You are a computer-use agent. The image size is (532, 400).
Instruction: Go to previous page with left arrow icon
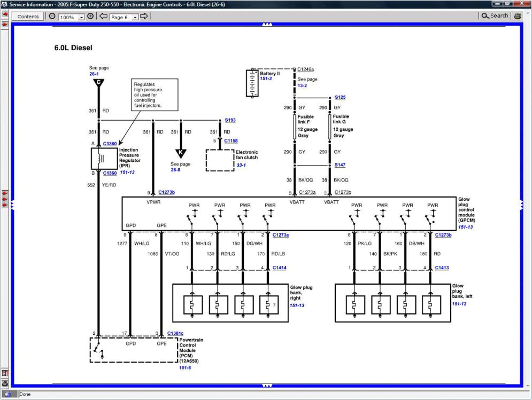(x=103, y=16)
